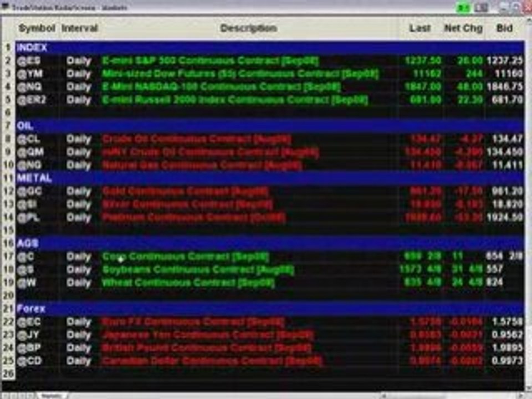Viewport: 532px width, 399px height.
Task: Click the Platinum Continuous Contract description
Action: tap(194, 217)
